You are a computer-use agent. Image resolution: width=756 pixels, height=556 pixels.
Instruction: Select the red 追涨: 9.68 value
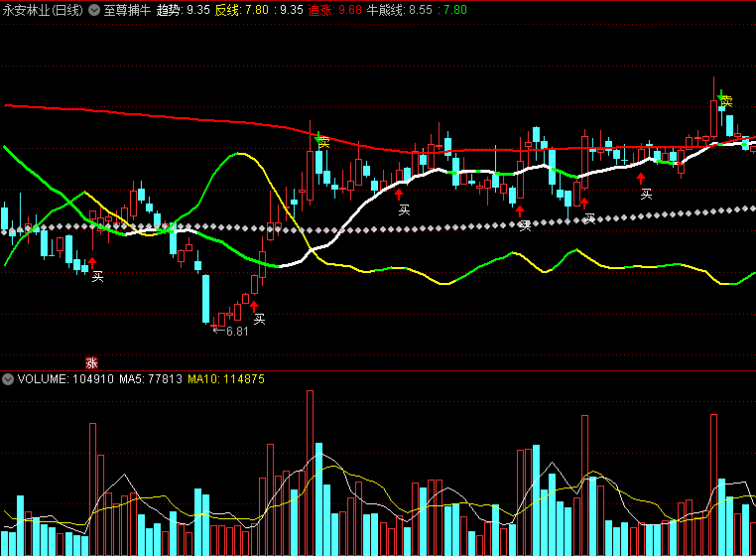point(335,10)
